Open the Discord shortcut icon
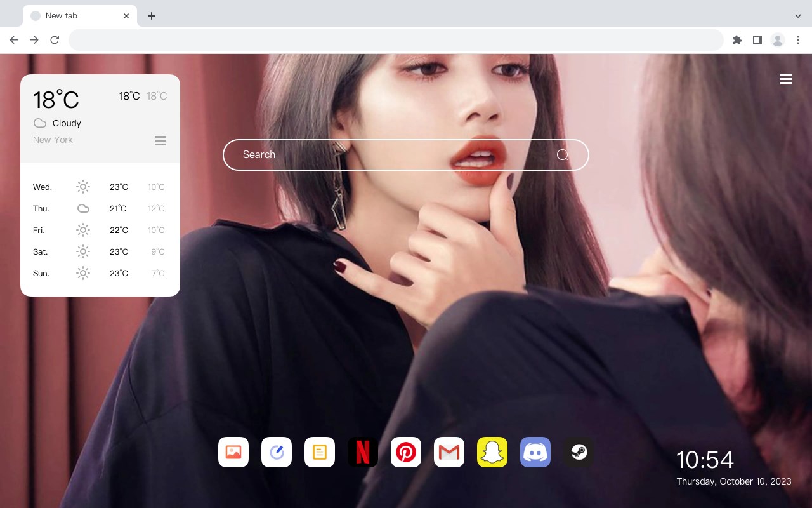812x508 pixels. point(535,452)
